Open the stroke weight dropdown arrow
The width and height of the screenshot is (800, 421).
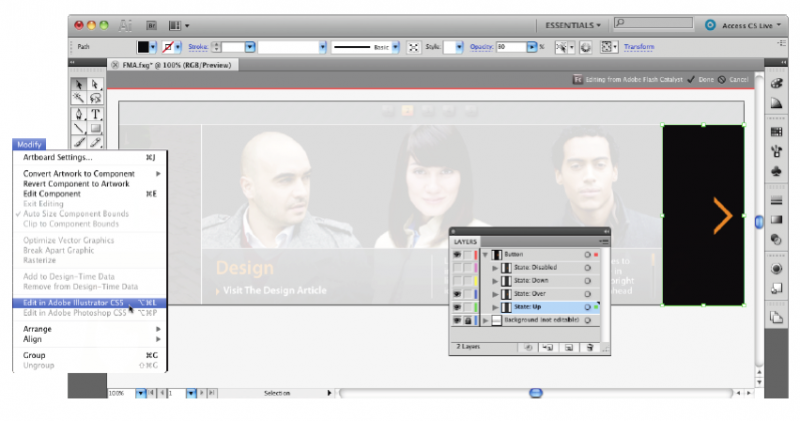point(250,47)
